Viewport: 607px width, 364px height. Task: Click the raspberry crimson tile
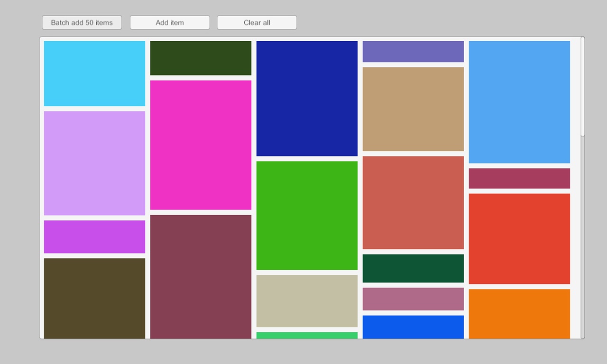pyautogui.click(x=519, y=178)
